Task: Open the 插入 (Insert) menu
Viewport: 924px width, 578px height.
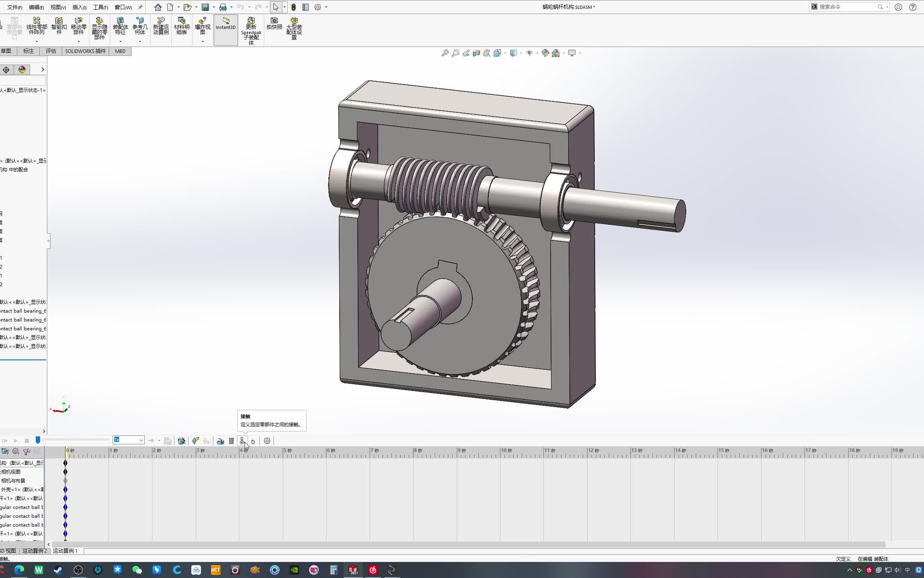Action: [79, 7]
